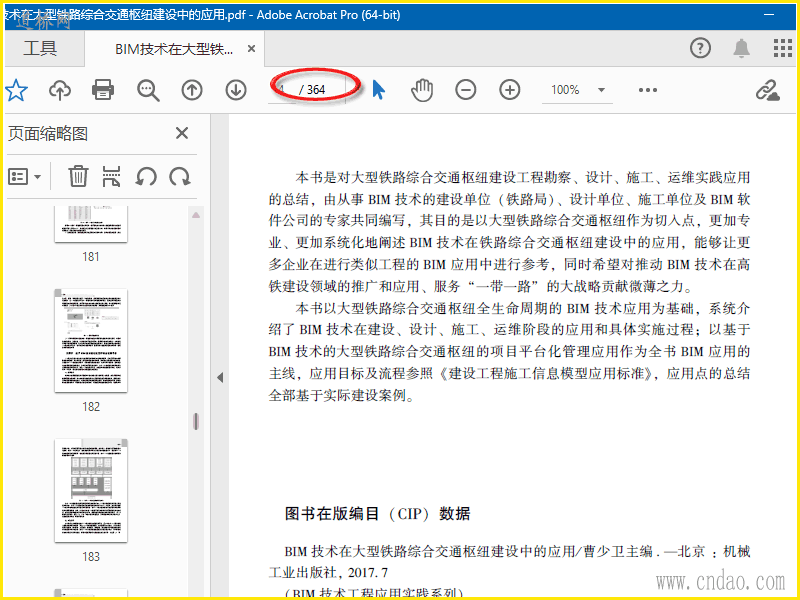800x600 pixels.
Task: Upload the file to cloud
Action: coord(60,90)
